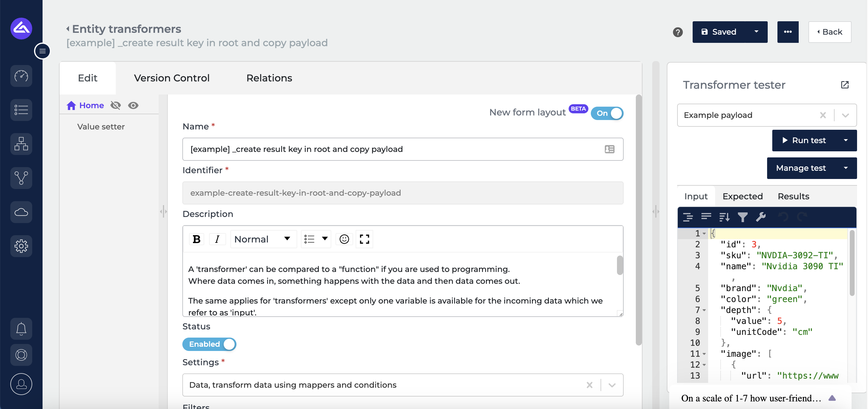Switch to the Version Control tab
868x409 pixels.
[x=171, y=78]
